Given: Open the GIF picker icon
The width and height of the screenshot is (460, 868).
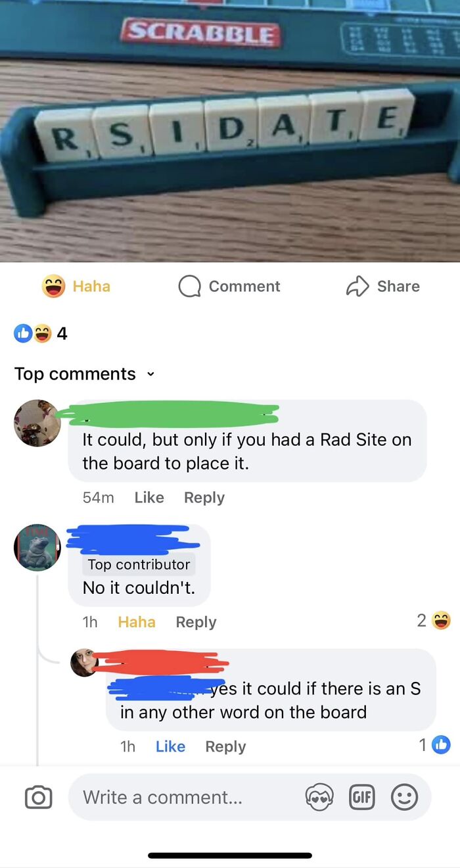Looking at the screenshot, I should 362,797.
